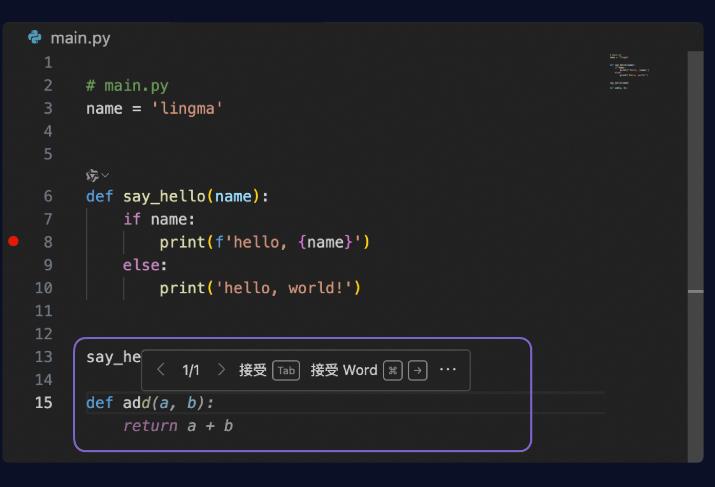
Task: Click the Tab keycap icon in suggestion toolbar
Action: click(x=286, y=370)
